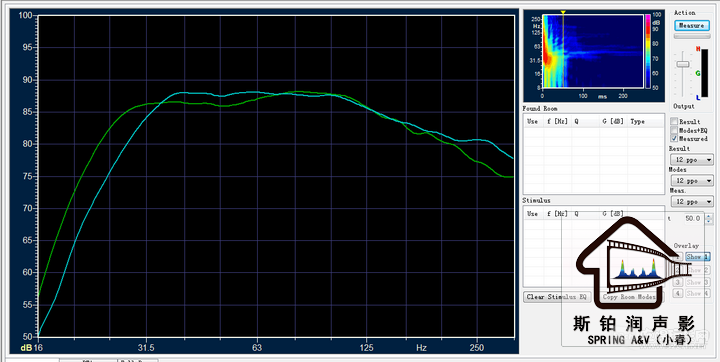The image size is (720, 362).
Task: Select overlay slot number 4
Action: [678, 293]
